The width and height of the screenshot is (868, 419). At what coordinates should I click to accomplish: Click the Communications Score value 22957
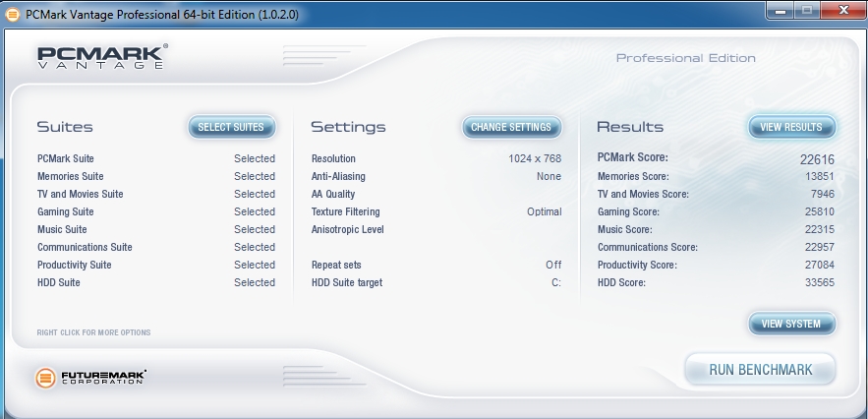(820, 247)
